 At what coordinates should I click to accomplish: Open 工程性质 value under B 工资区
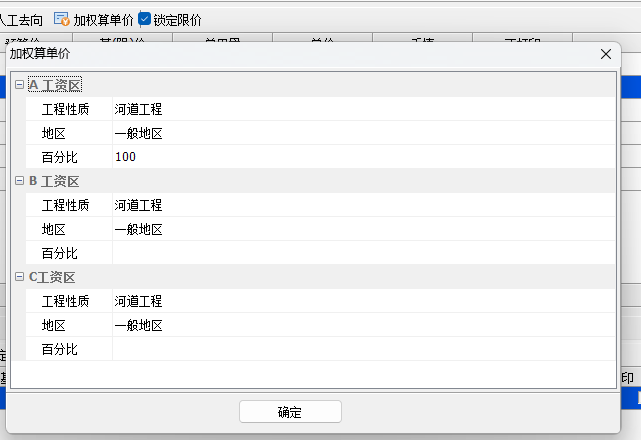coord(360,205)
